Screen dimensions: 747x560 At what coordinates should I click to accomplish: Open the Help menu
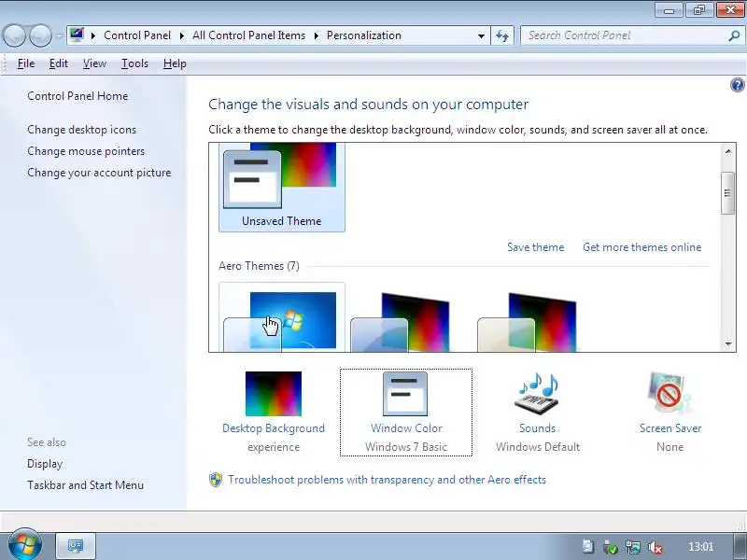(x=175, y=63)
